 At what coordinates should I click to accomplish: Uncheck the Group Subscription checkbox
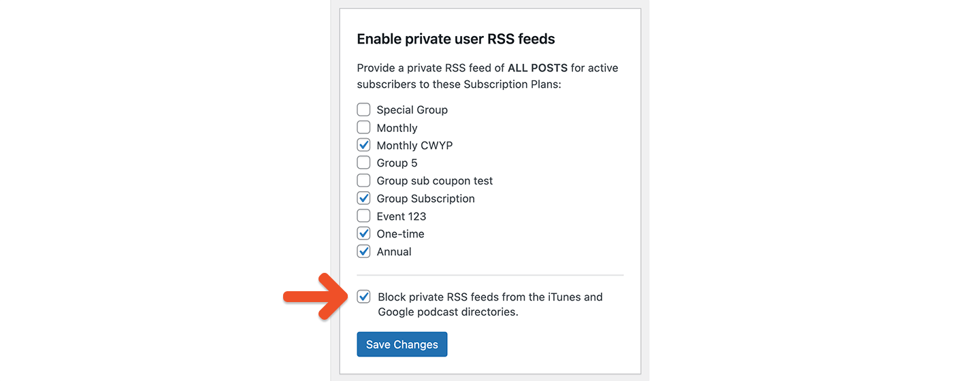(x=364, y=198)
